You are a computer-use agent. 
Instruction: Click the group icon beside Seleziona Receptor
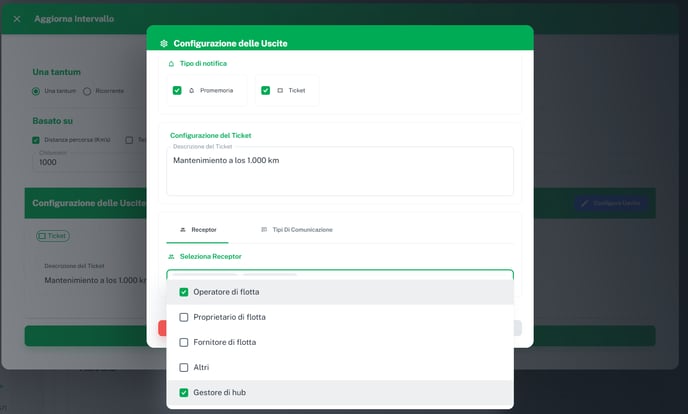[171, 256]
